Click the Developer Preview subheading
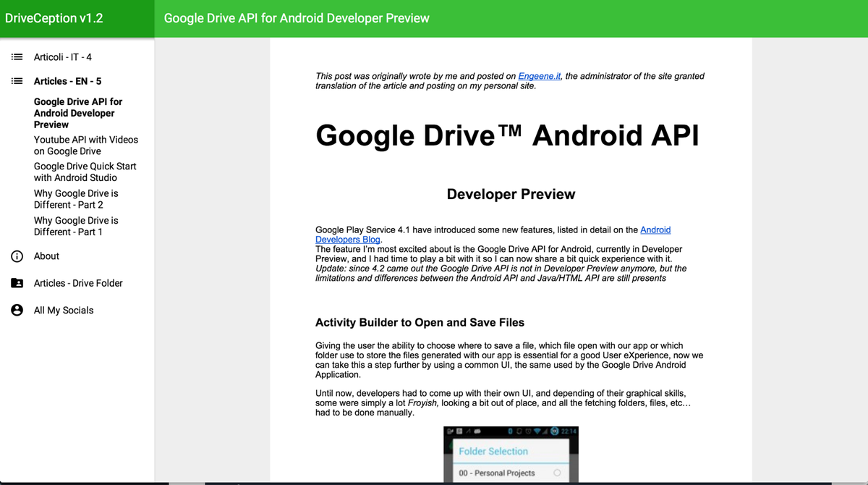The width and height of the screenshot is (868, 485). pyautogui.click(x=511, y=194)
